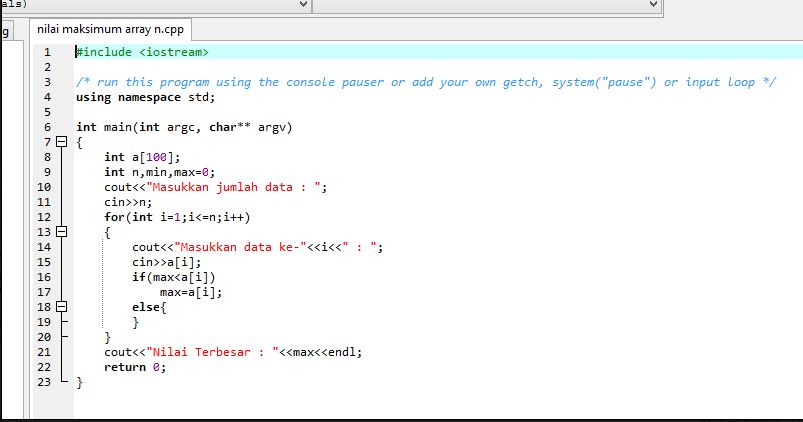
Task: Select the 'nilai maksimum array n.cpp' tab
Action: (110, 29)
